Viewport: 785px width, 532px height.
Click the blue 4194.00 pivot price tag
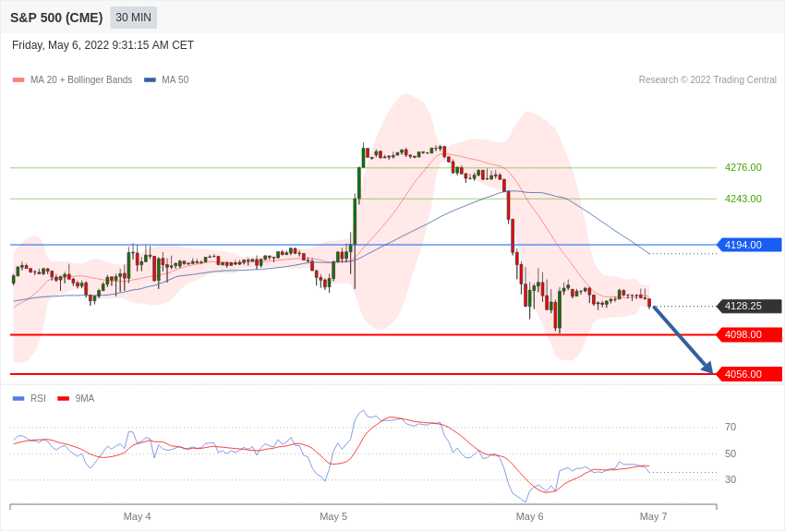click(x=750, y=245)
